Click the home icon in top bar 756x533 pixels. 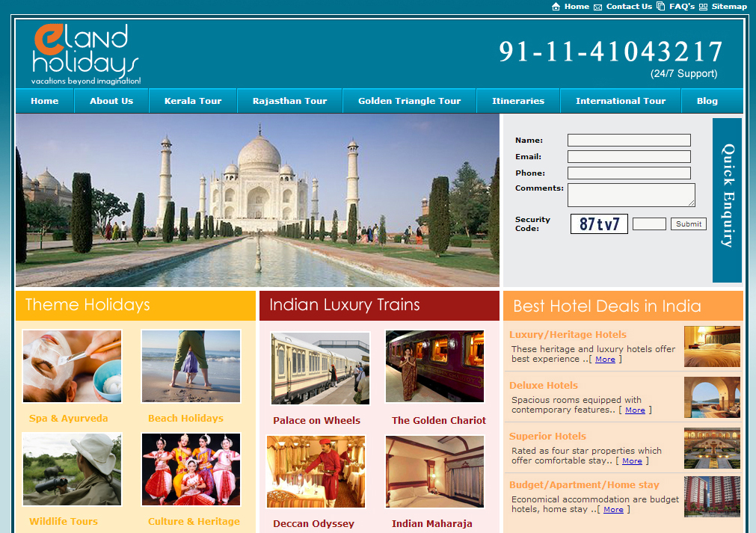pos(556,7)
